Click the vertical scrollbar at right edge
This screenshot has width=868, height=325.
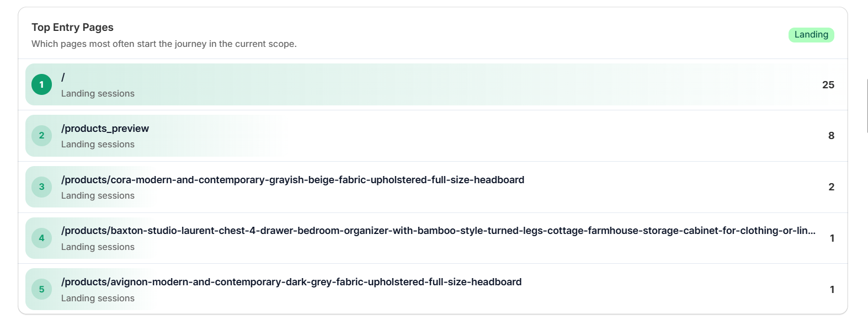pos(867,105)
